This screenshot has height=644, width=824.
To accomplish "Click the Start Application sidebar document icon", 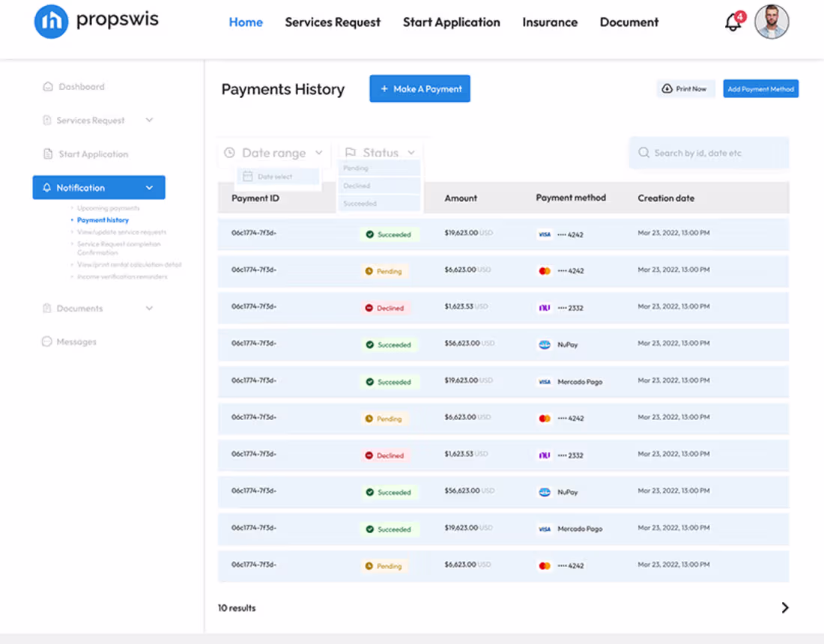I will [48, 154].
